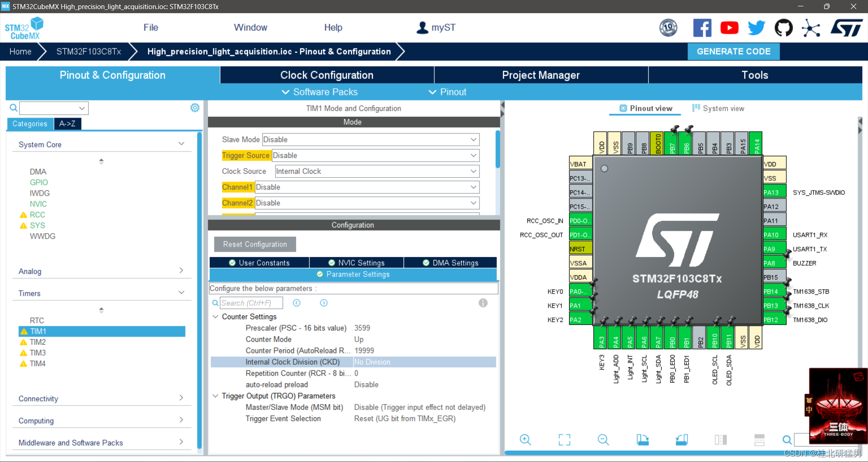Click the STM32CubeMX logo
The height and width of the screenshot is (462, 868).
tap(24, 28)
